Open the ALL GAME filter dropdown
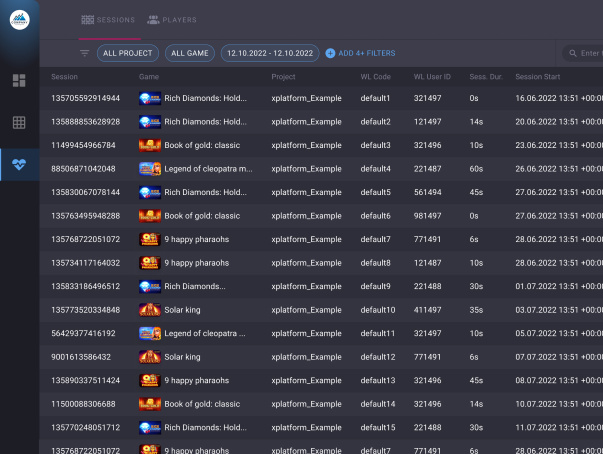603x454 pixels. click(190, 53)
